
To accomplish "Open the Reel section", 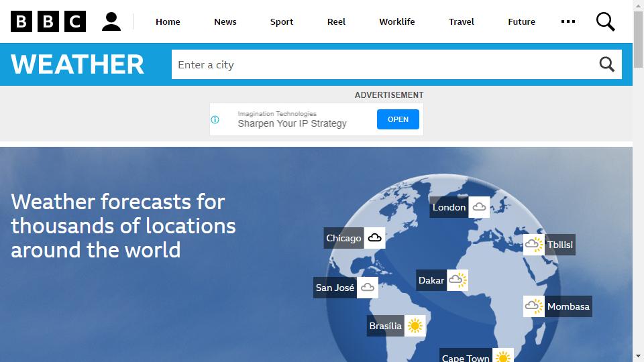I will coord(336,21).
